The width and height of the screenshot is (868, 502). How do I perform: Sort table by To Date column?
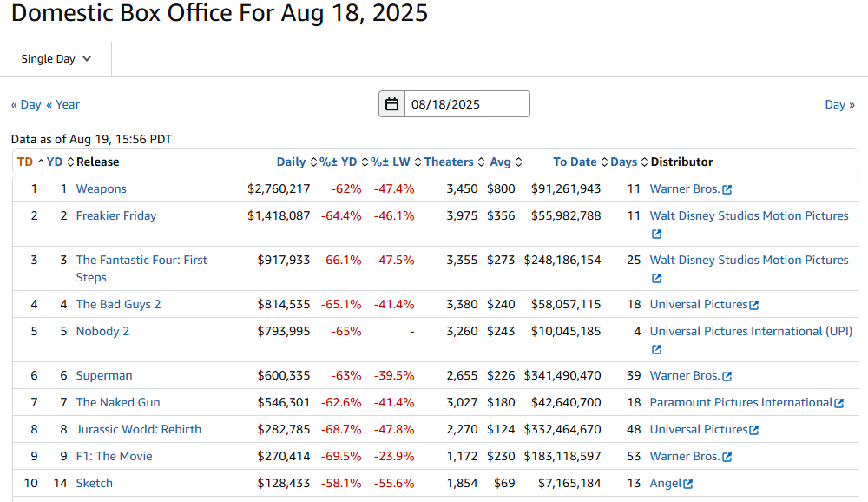[x=580, y=162]
